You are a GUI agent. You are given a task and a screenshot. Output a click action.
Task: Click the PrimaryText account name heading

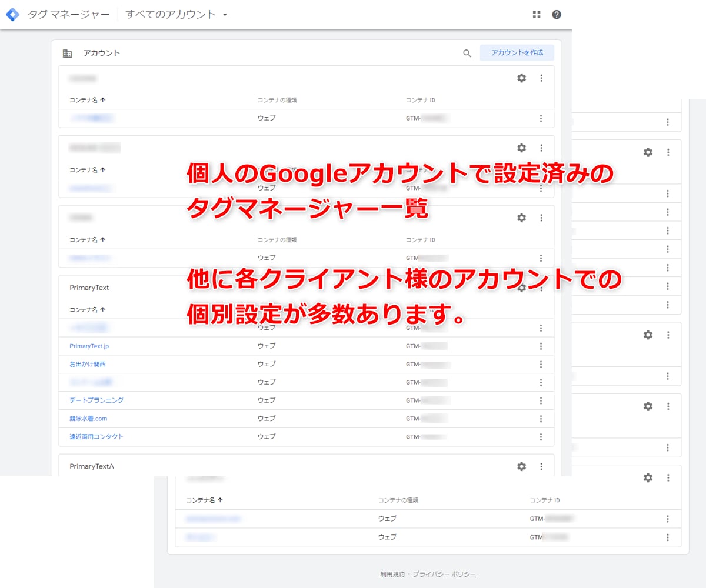pos(89,288)
